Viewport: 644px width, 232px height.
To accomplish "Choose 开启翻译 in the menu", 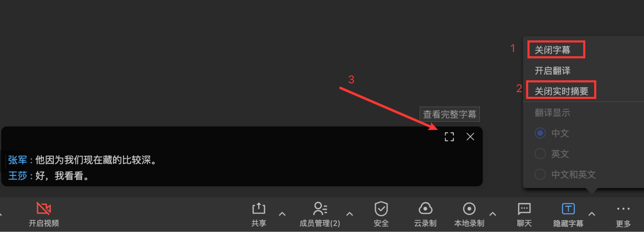I will click(x=552, y=70).
